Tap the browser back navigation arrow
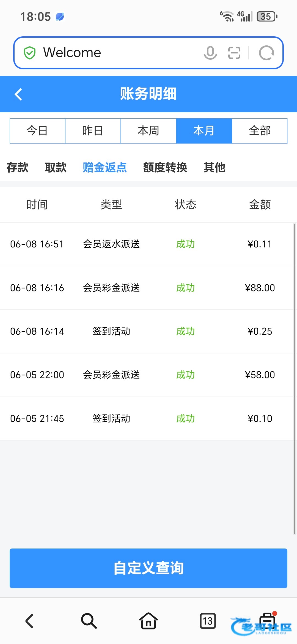Image resolution: width=297 pixels, height=644 pixels. point(30,621)
